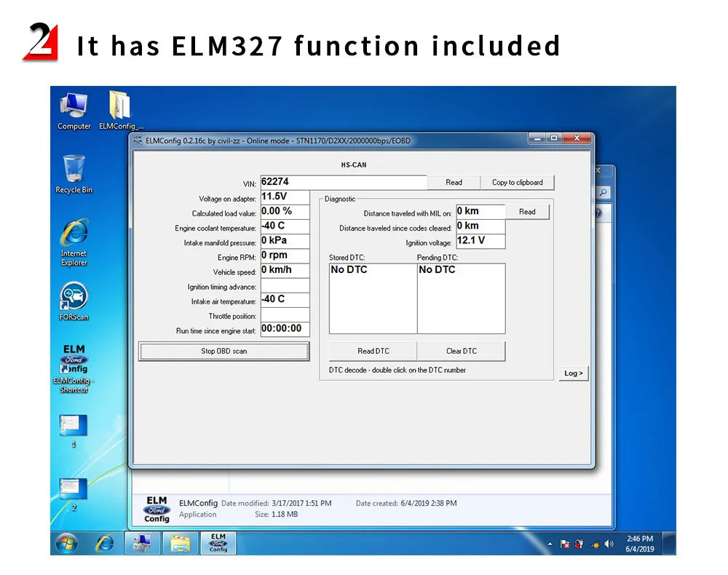This screenshot has height=575, width=728.
Task: Switch to ELM Config taskbar button
Action: coord(218,543)
